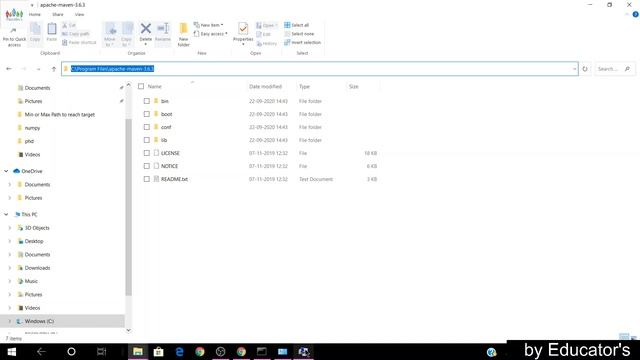This screenshot has width=640, height=360.
Task: Open the address bar history dropdown
Action: tap(574, 69)
